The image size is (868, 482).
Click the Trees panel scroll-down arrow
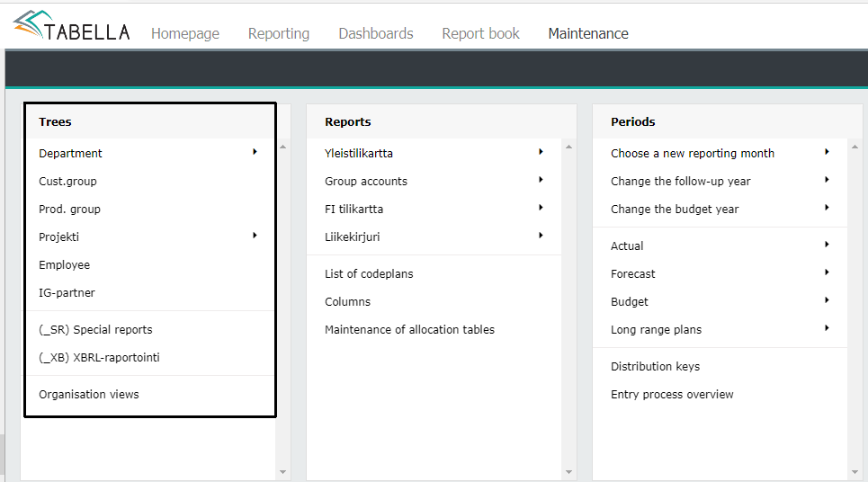(282, 472)
